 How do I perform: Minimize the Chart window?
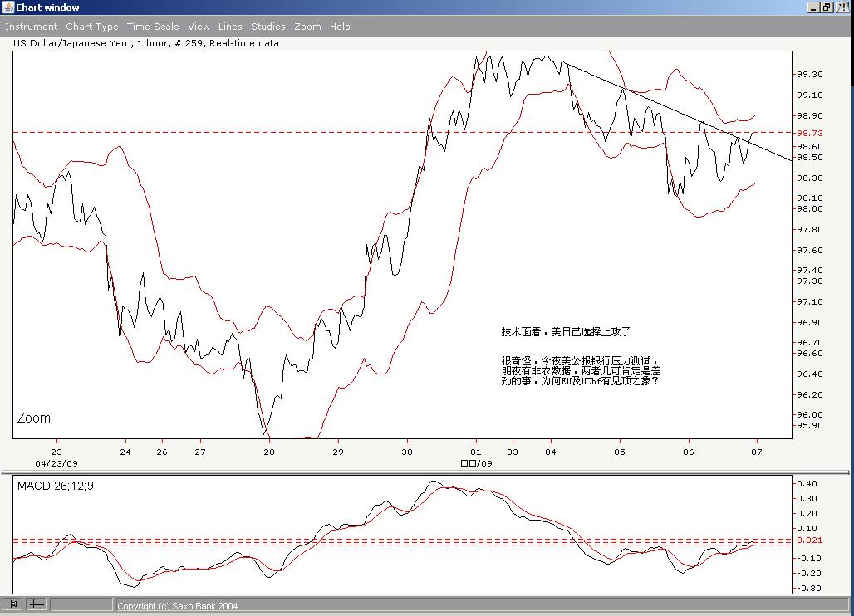point(814,7)
